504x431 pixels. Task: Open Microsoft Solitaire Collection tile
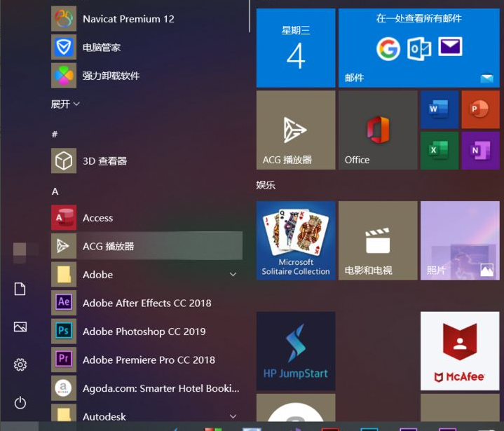click(x=295, y=240)
